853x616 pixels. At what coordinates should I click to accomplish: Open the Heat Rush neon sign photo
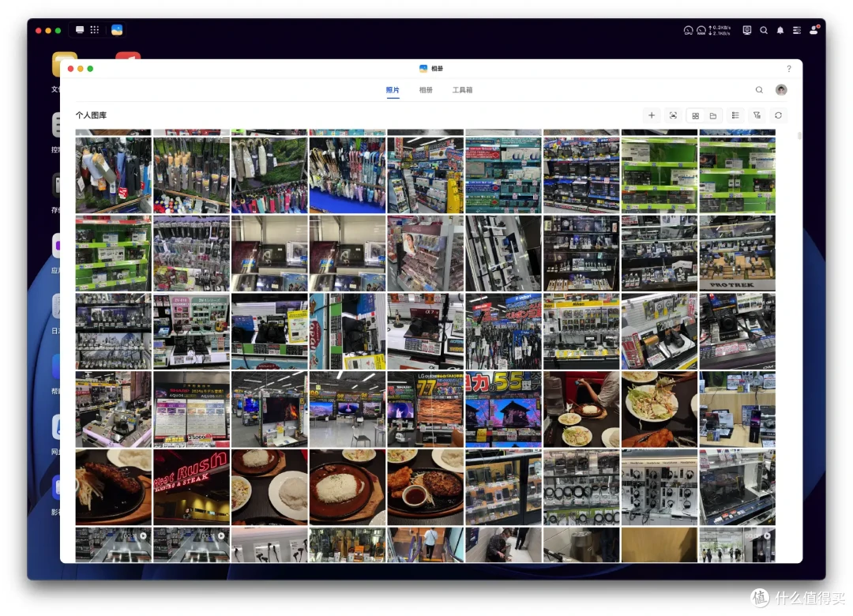(x=191, y=487)
